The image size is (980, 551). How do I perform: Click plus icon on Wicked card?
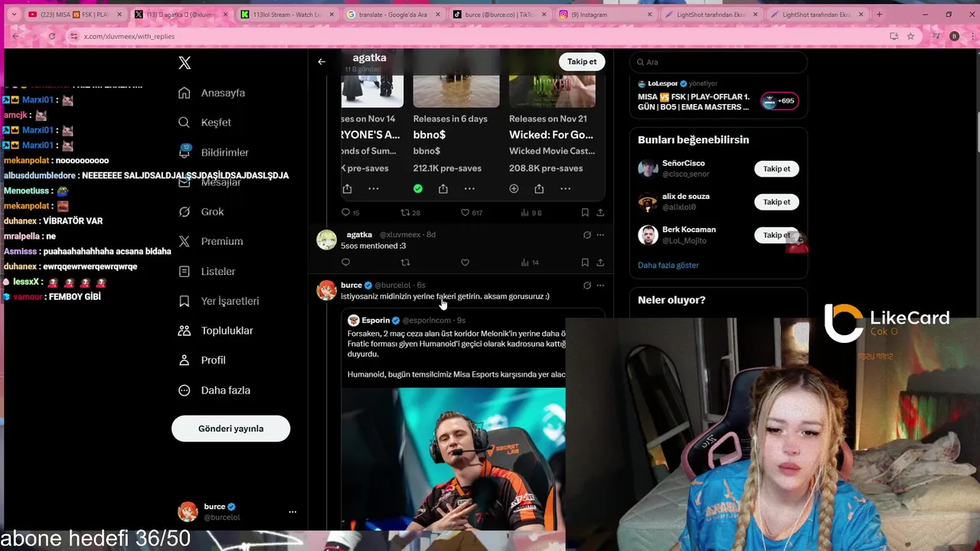pos(514,188)
